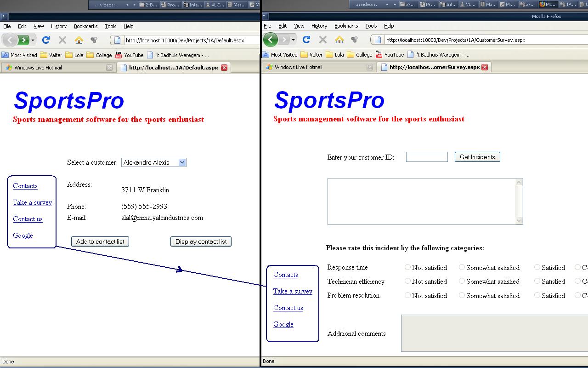Viewport: 588px width, 368px height.
Task: Select Satisfied for Problem resolution
Action: (x=537, y=295)
